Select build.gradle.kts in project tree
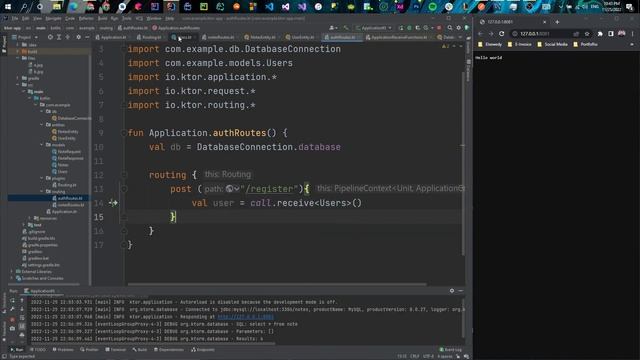This screenshot has height=360, width=640. click(39, 238)
